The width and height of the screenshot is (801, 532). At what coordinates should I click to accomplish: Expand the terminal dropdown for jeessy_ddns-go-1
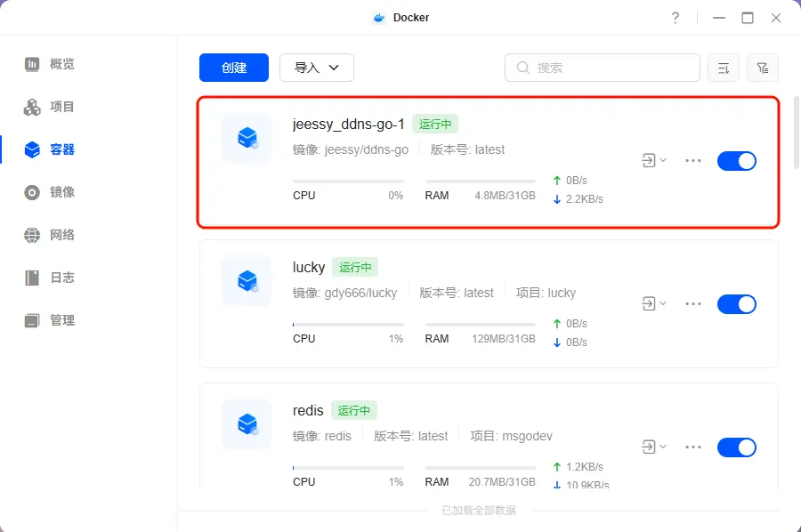pyautogui.click(x=654, y=161)
